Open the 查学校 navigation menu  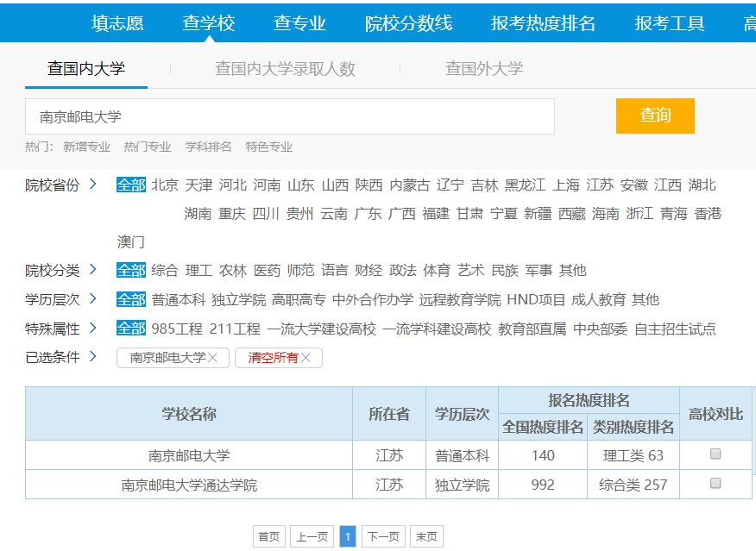click(x=208, y=23)
